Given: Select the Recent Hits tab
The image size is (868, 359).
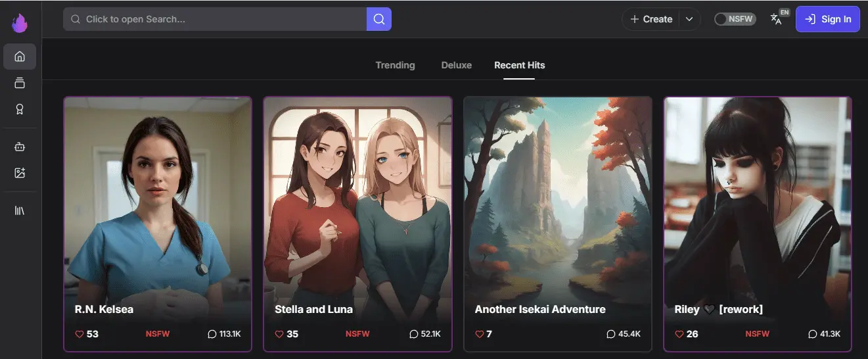Looking at the screenshot, I should (x=519, y=65).
